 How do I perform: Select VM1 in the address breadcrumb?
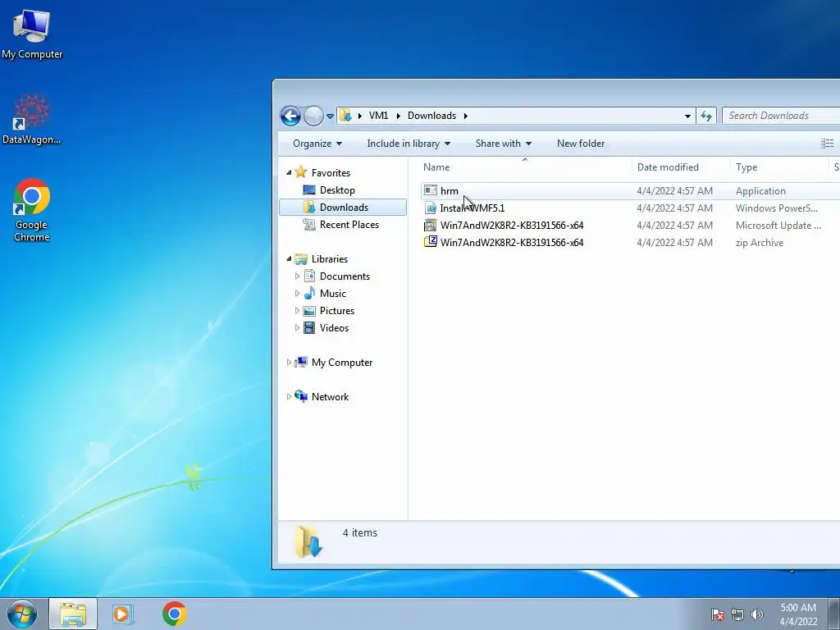tap(378, 116)
